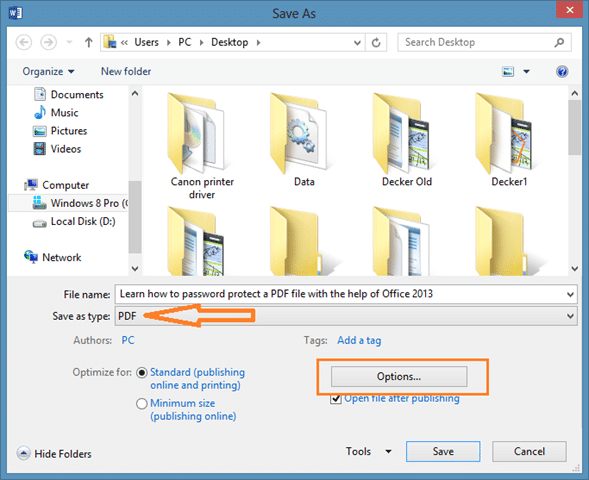
Task: Expand the arrow after Users in path
Action: click(168, 42)
